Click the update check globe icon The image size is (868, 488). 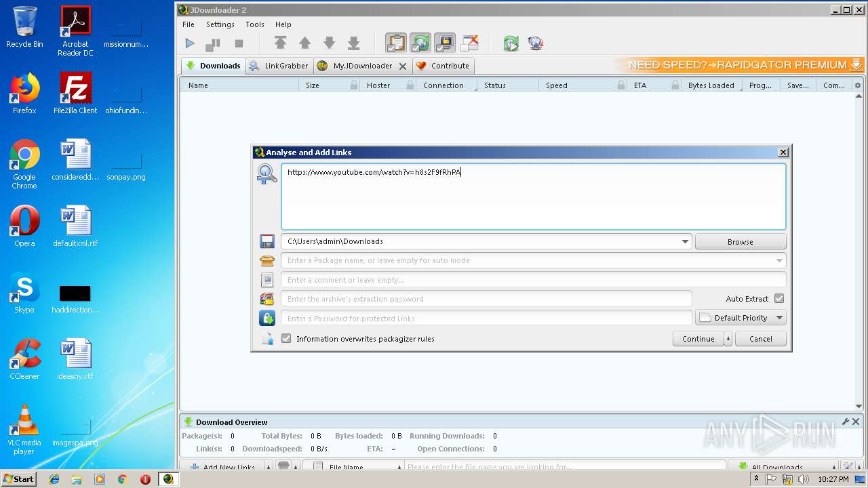[536, 43]
